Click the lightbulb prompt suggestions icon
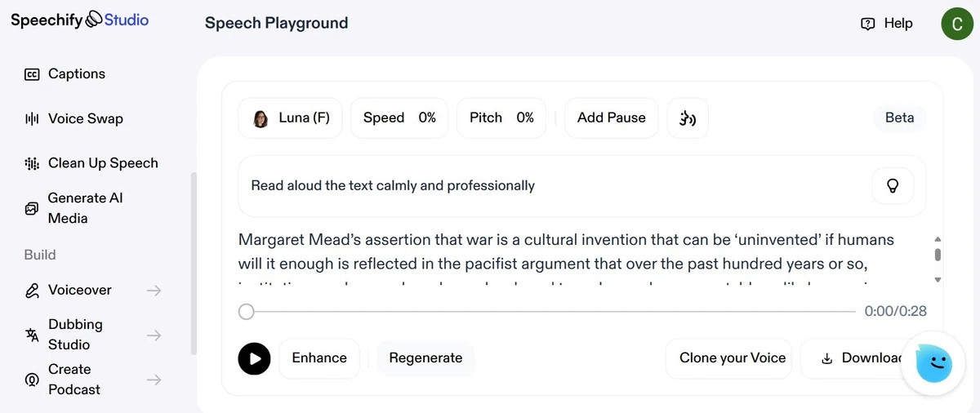 893,185
